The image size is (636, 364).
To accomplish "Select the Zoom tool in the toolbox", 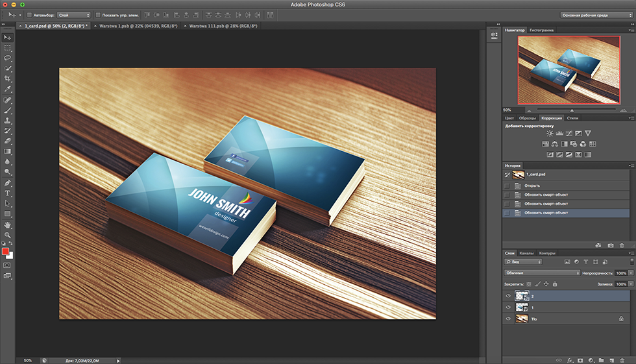I will tap(8, 235).
